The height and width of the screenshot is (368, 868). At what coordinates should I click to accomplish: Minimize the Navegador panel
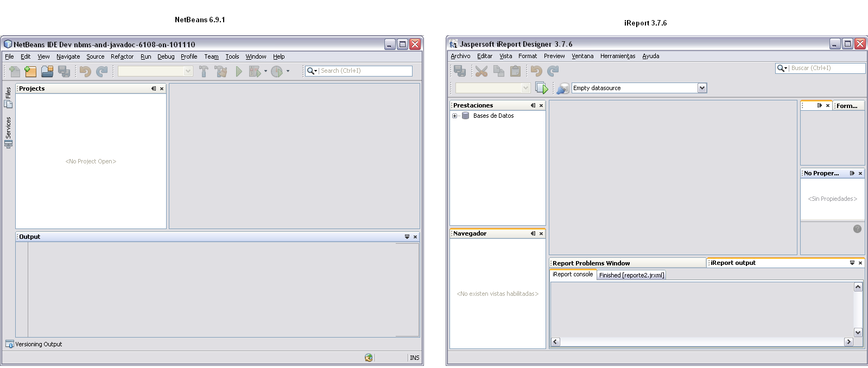pos(533,233)
